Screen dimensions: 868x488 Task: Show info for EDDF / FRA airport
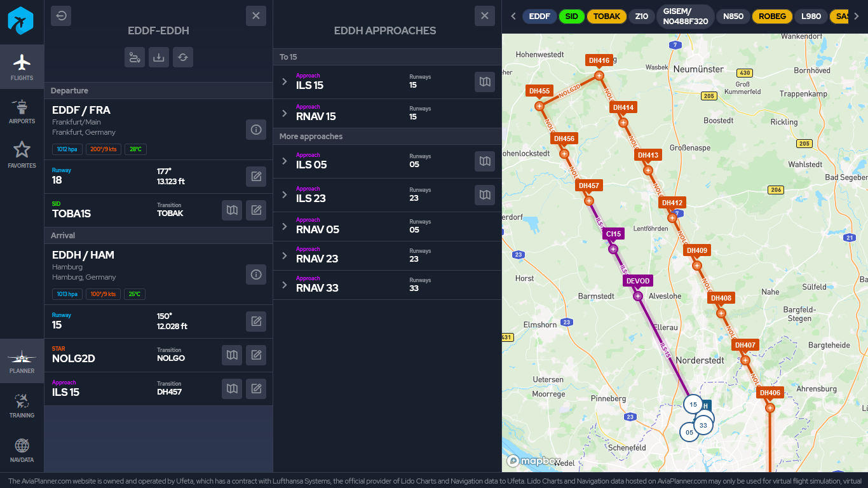tap(256, 130)
